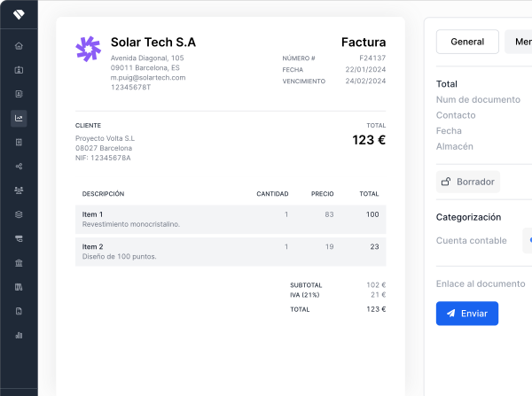
Task: Click the books icon in sidebar
Action: tap(19, 287)
